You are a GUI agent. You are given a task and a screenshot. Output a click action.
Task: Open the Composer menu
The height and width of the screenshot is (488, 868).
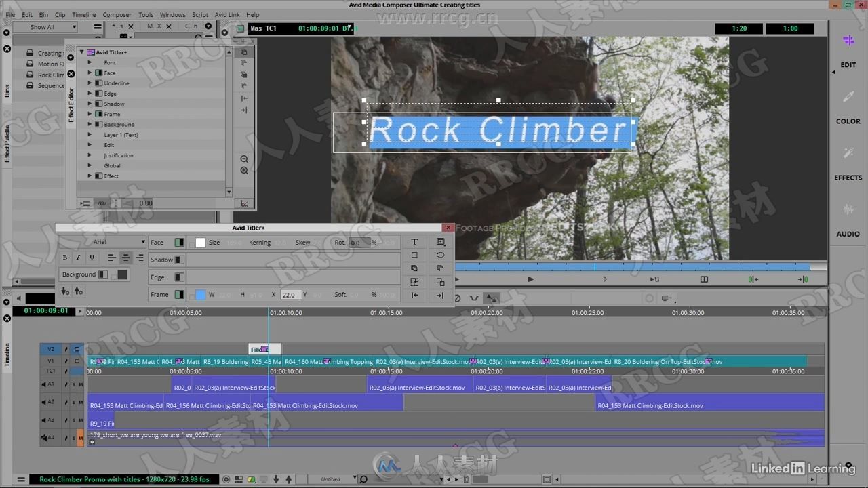[117, 14]
